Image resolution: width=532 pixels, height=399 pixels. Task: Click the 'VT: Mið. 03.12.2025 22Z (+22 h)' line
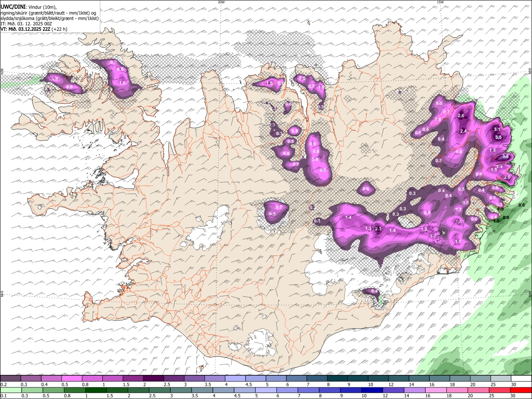pos(34,29)
